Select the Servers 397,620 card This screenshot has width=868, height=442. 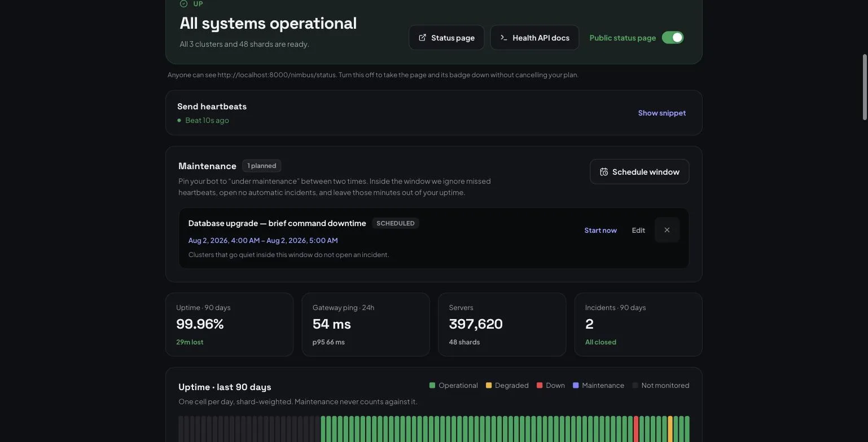tap(502, 324)
